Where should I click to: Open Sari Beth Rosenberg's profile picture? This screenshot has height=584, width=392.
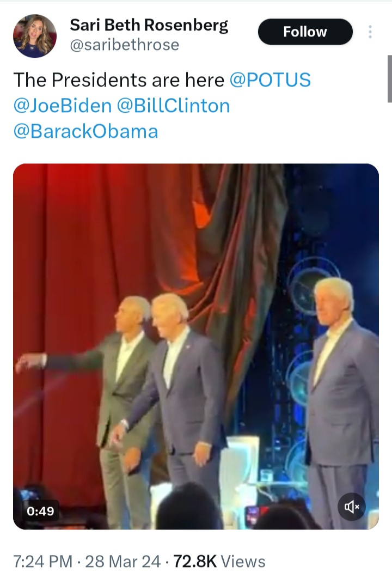[x=35, y=35]
